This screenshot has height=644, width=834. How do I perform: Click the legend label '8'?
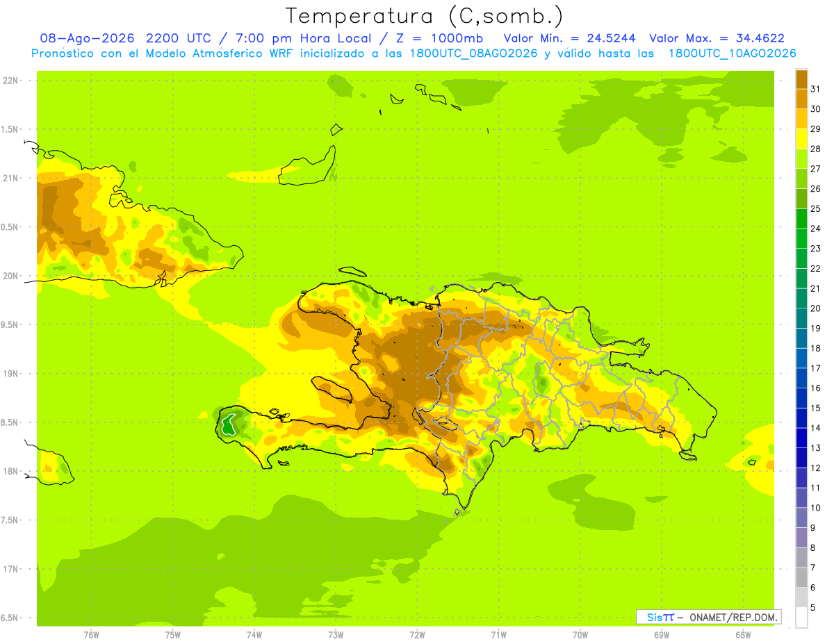point(813,547)
